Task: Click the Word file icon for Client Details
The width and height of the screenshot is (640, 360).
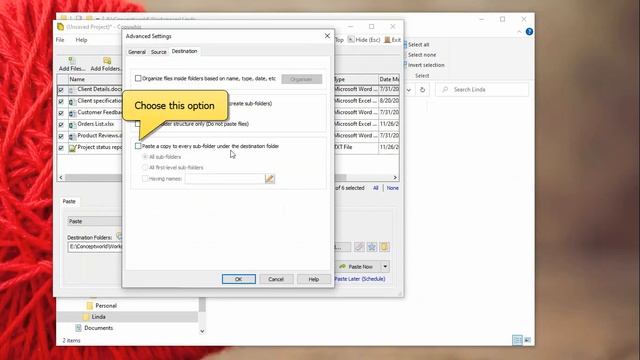Action: (x=72, y=90)
